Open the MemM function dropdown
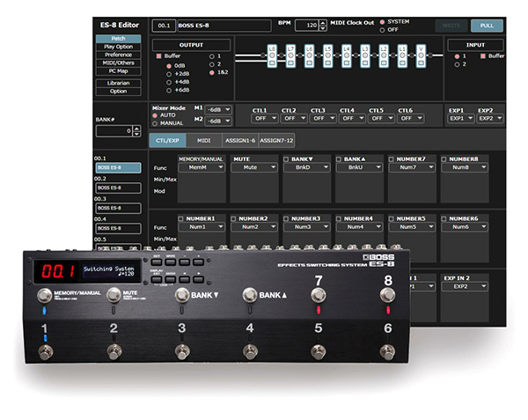The height and width of the screenshot is (420, 528). point(202,167)
